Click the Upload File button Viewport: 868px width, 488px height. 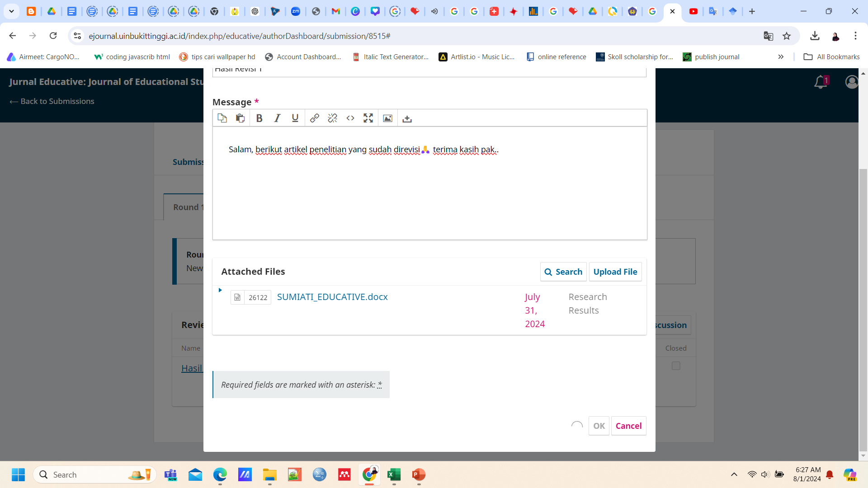(x=615, y=272)
